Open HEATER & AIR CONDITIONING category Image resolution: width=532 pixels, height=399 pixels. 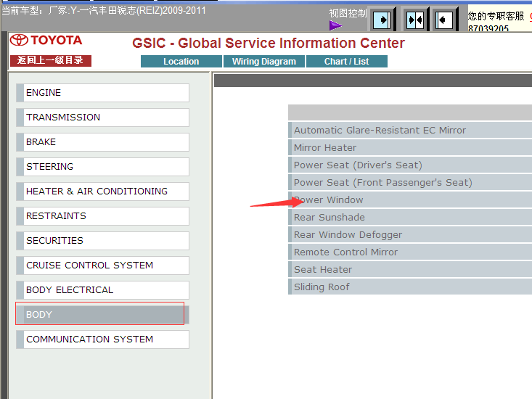click(103, 192)
